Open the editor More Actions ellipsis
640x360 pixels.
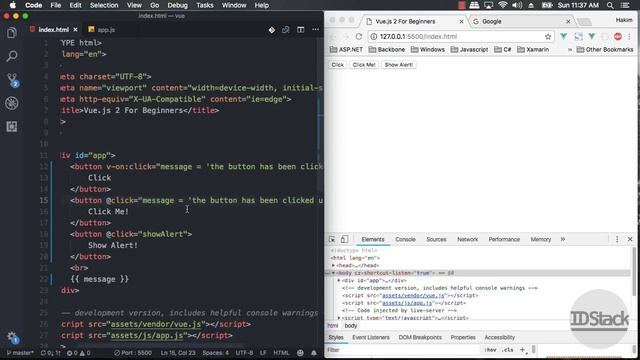pos(316,30)
